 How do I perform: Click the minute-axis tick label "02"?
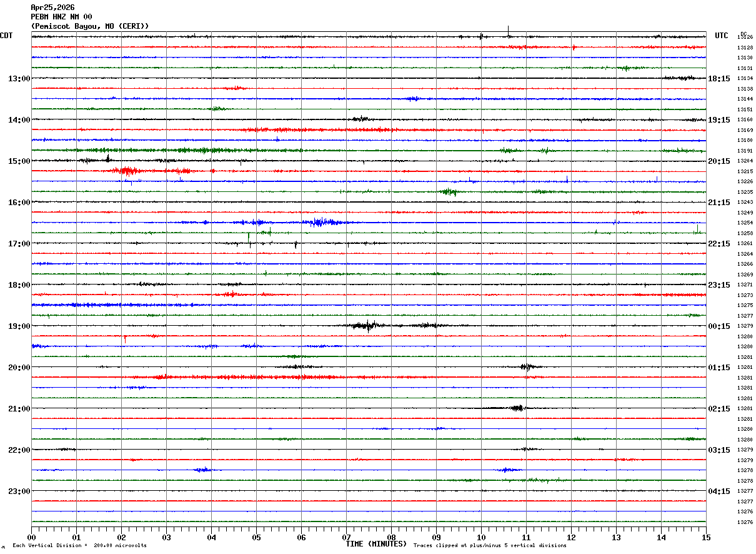click(x=121, y=537)
